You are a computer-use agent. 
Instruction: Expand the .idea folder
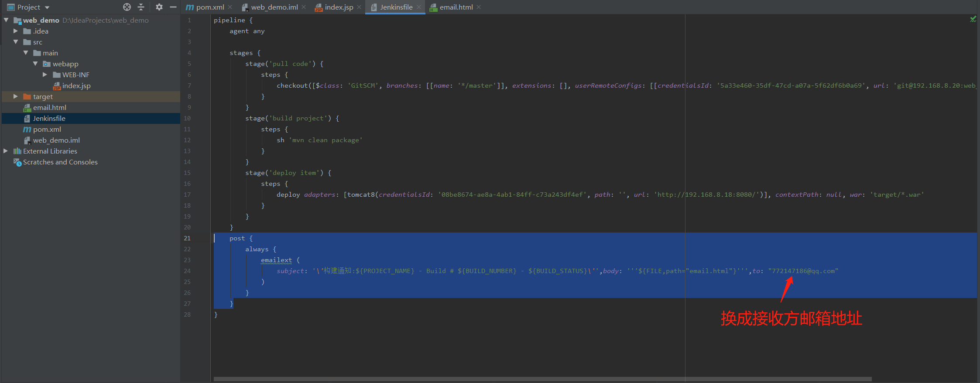pos(16,31)
